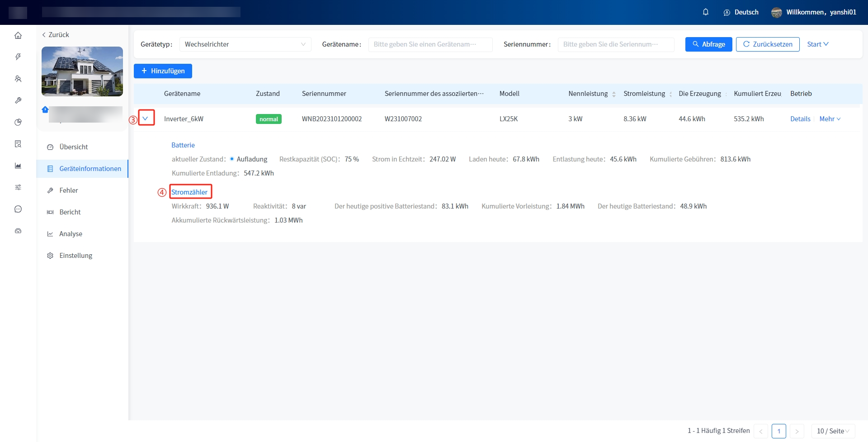Open the Mehr dropdown for Inverter_6kW
Image resolution: width=868 pixels, height=442 pixels.
tap(830, 119)
